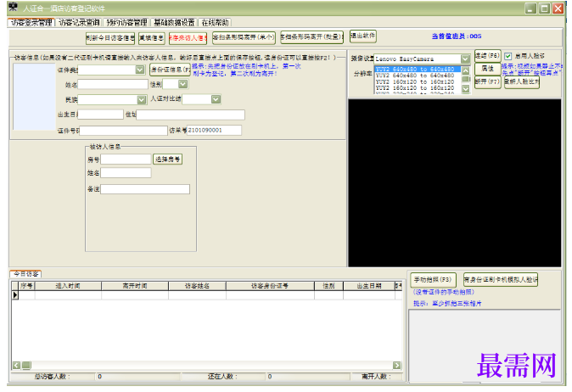Screen dimensions: 572x392
Task: Click the 访客身份证号 column header
Action: (x=270, y=286)
